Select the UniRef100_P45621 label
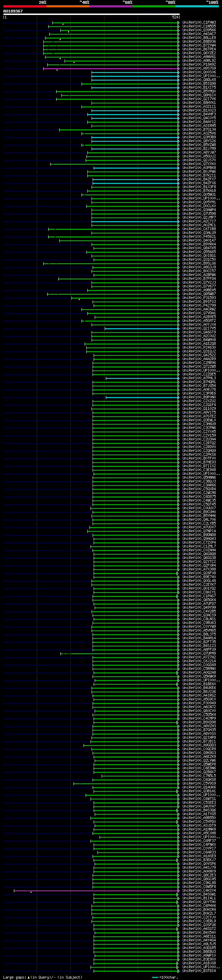 click(x=199, y=237)
